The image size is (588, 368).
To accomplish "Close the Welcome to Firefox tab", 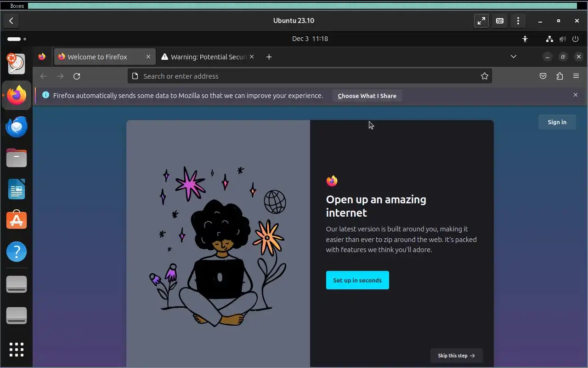I will point(148,57).
